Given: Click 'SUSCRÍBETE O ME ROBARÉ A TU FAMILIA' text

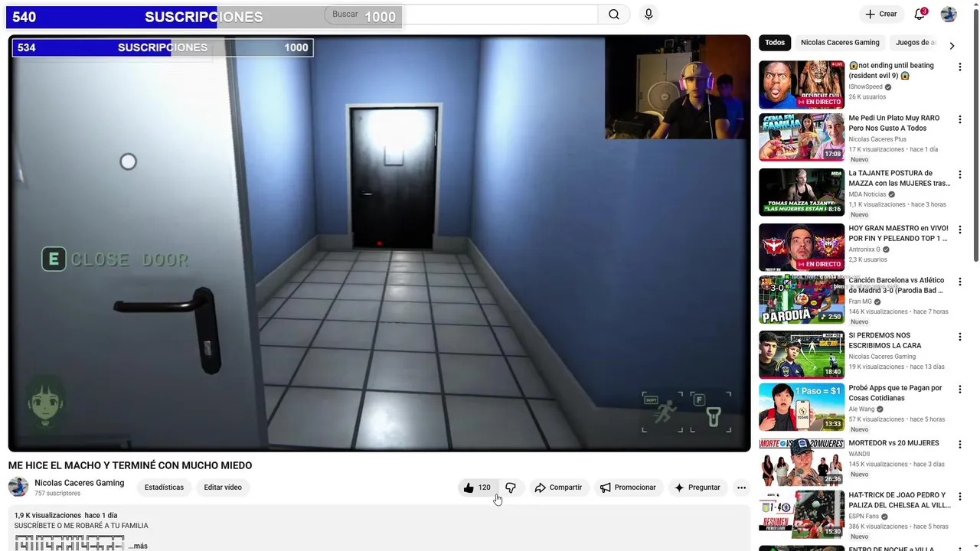Looking at the screenshot, I should coord(81,526).
